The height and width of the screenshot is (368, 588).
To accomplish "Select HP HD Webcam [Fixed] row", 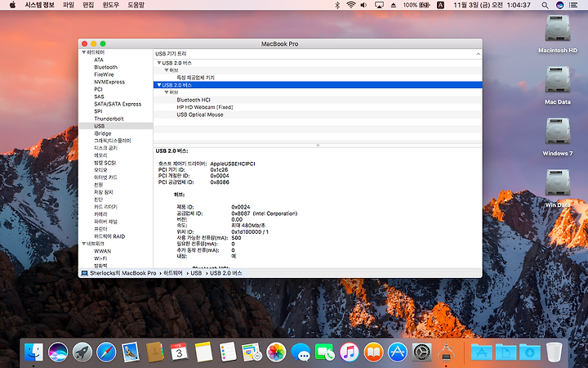I will pyautogui.click(x=318, y=107).
